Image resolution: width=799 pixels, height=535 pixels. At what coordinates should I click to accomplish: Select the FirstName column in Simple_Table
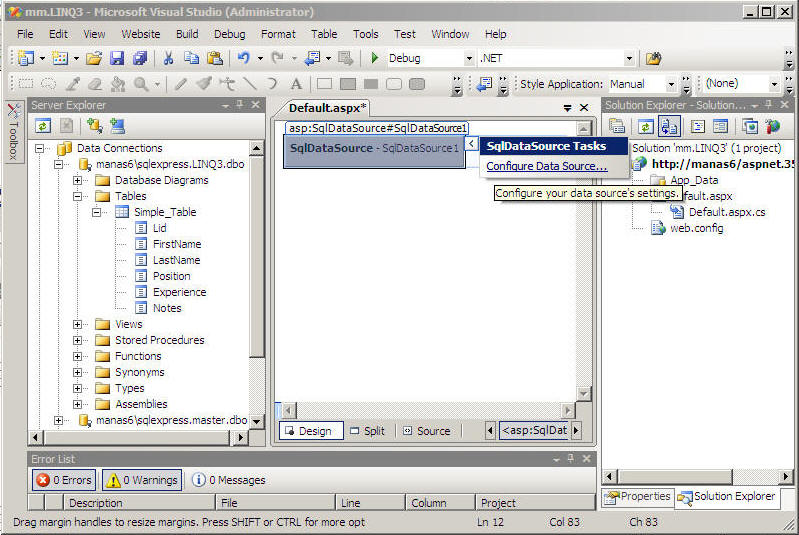click(177, 244)
